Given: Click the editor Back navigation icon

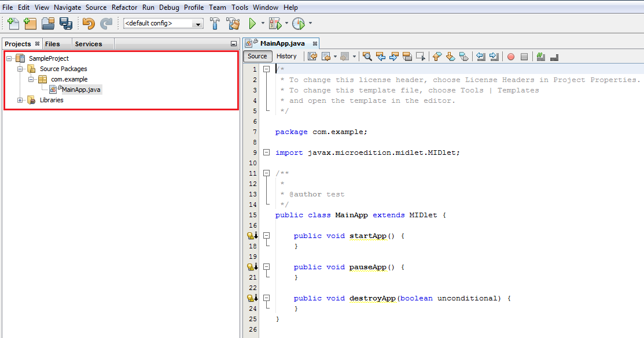Looking at the screenshot, I should pos(326,57).
